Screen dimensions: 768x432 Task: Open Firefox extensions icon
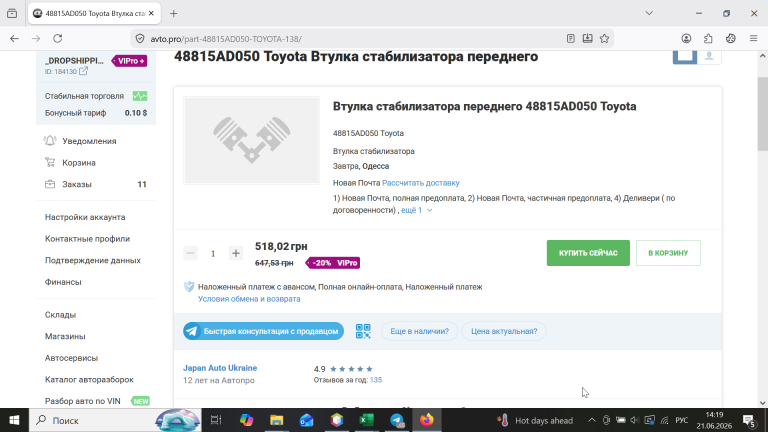pos(708,39)
